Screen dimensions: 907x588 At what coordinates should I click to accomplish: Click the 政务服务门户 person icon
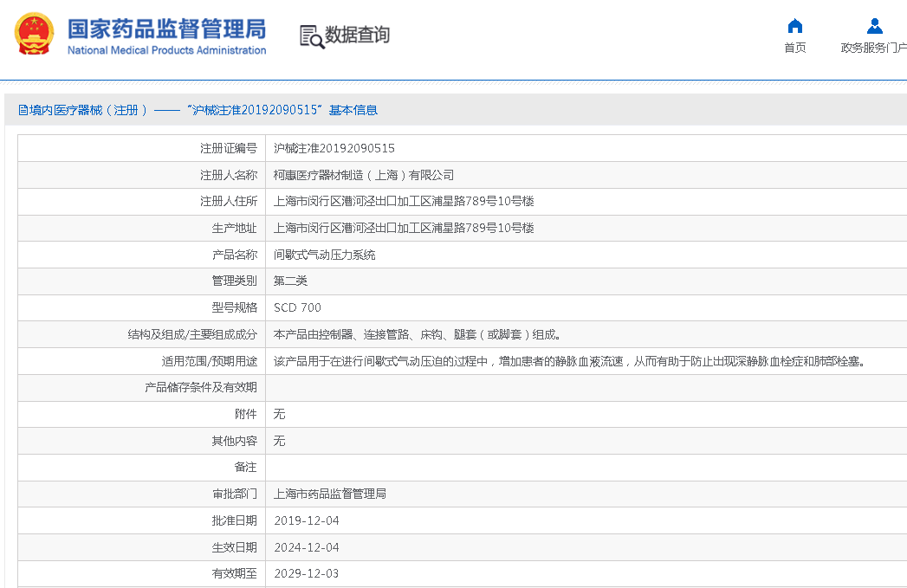coord(874,26)
